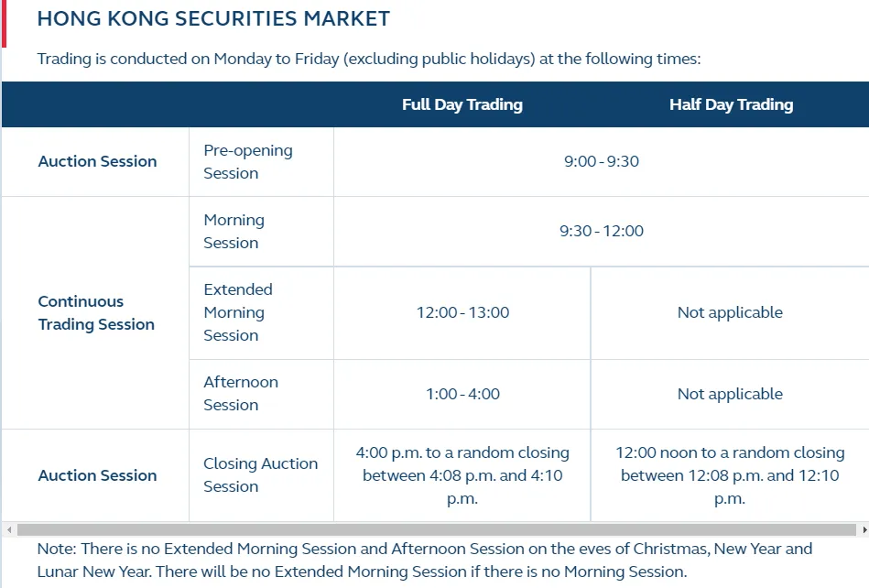869x588 pixels.
Task: Click Not applicable in the Extended Morning row
Action: 730,312
